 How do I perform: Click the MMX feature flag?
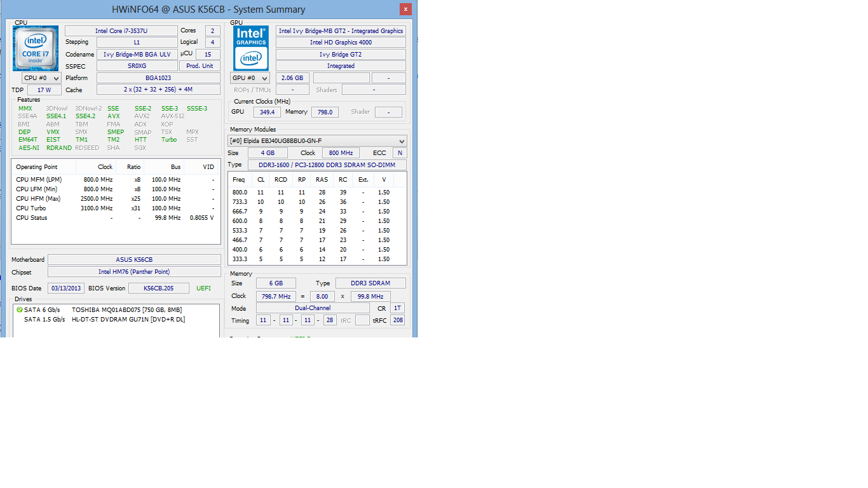click(25, 109)
